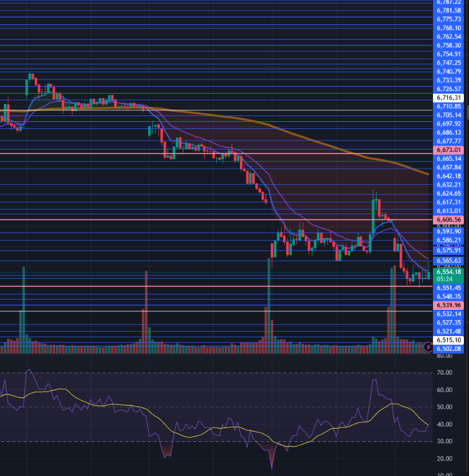Click the 6,565.63 price level label
This screenshot has height=476, width=469.
[x=448, y=260]
